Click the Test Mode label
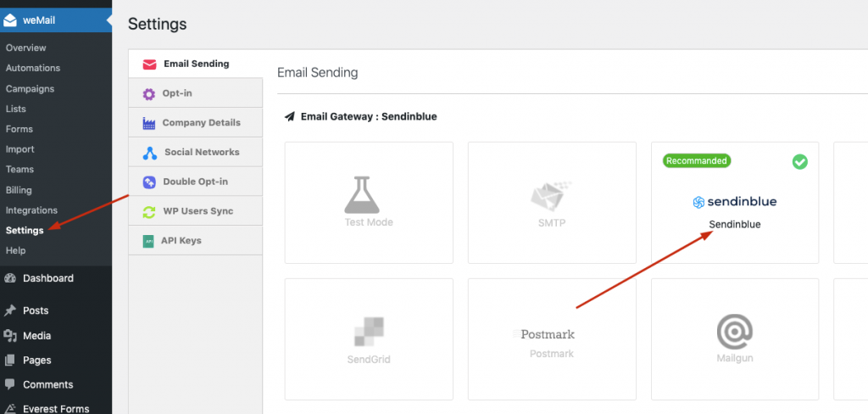 pos(369,222)
